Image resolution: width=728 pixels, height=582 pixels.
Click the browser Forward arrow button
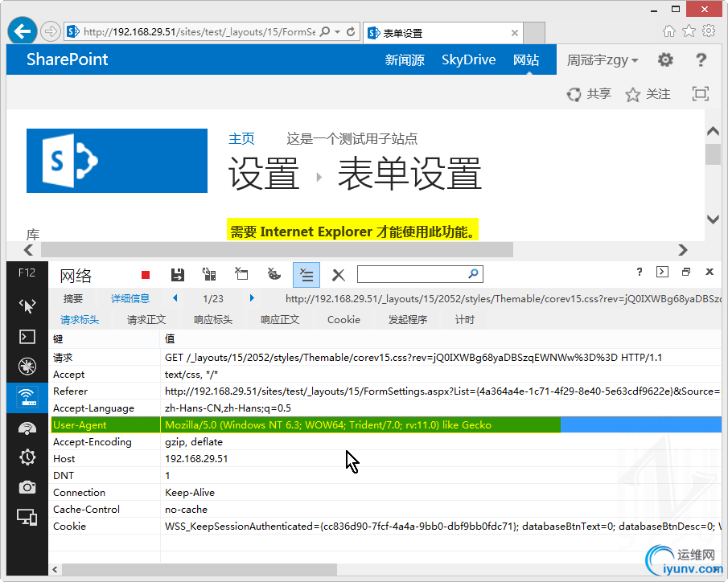click(x=50, y=31)
